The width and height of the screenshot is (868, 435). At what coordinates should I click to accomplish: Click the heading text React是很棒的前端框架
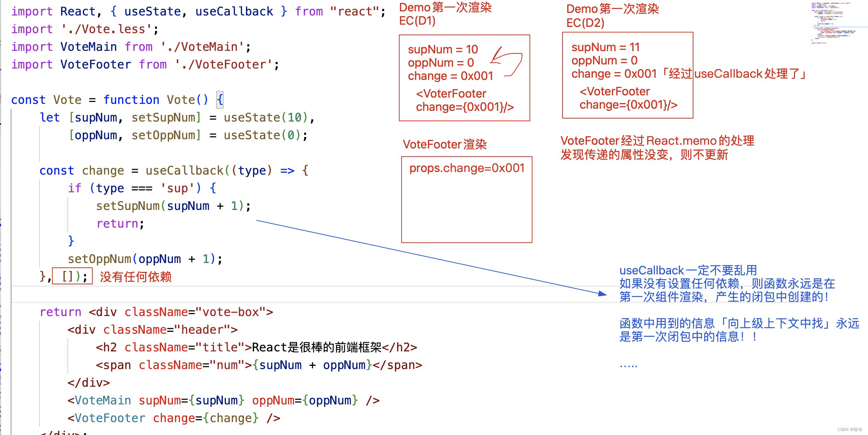point(317,347)
